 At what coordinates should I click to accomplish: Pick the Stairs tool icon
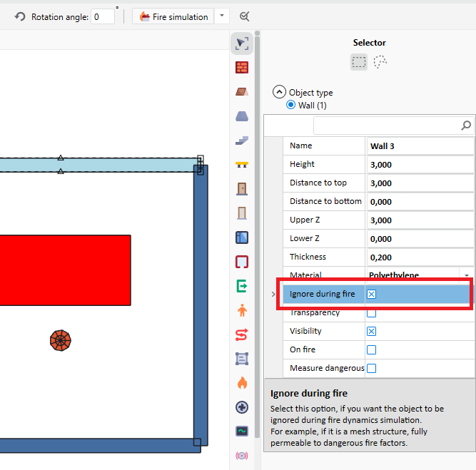click(x=242, y=141)
